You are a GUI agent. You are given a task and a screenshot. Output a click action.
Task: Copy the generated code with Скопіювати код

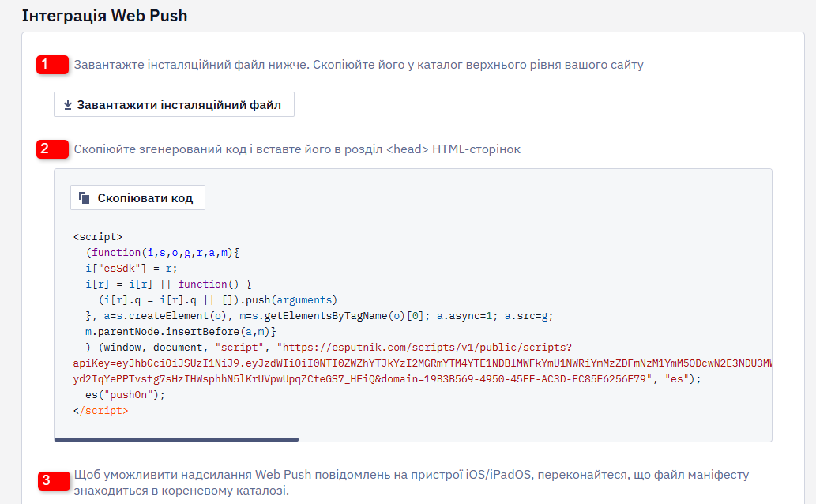(138, 197)
